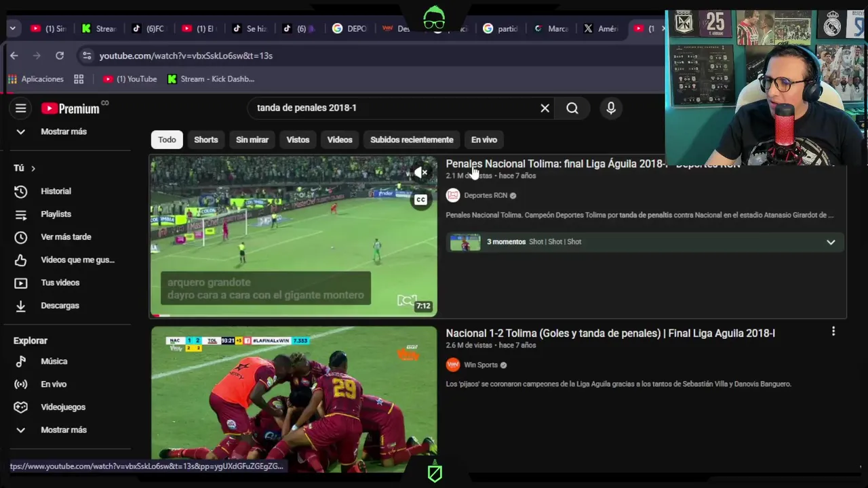Screen dimensions: 868x488
Task: Open Win Sports channel avatar
Action: click(x=453, y=365)
